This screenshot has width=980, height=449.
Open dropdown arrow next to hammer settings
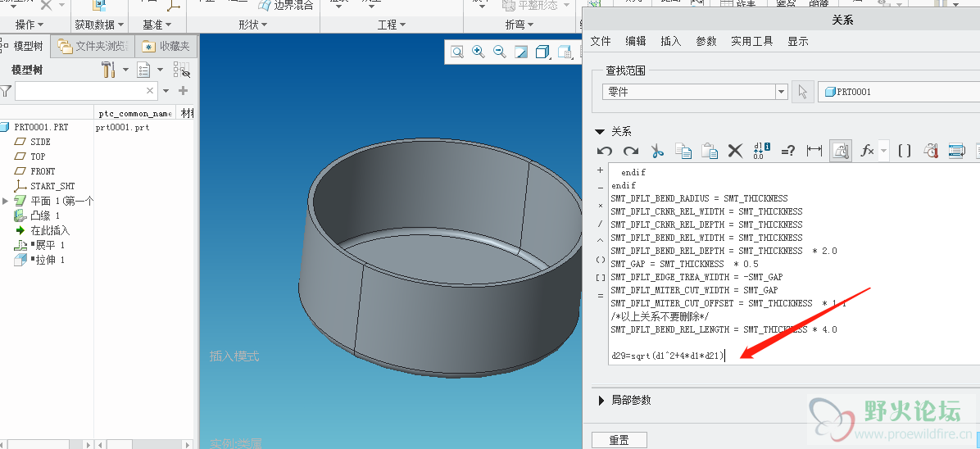125,70
